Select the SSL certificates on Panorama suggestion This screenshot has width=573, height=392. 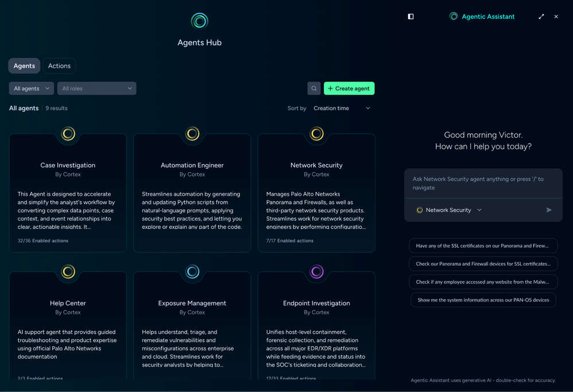[483, 246]
